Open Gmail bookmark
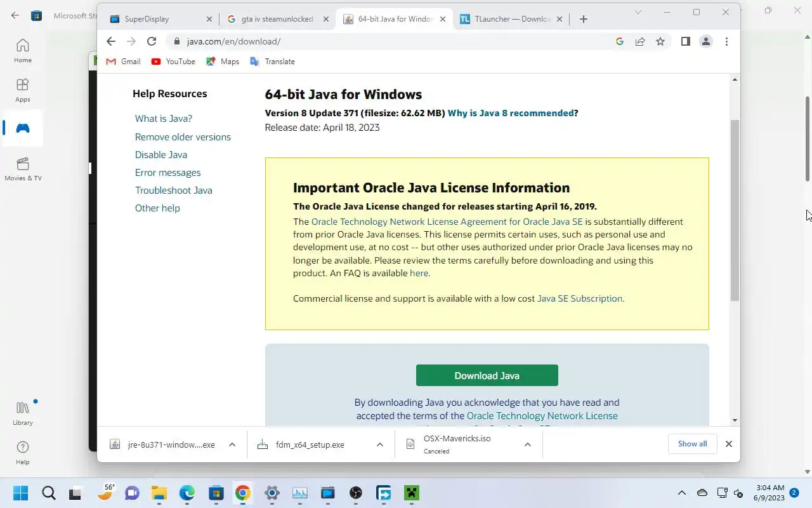Image resolution: width=812 pixels, height=508 pixels. coord(123,62)
